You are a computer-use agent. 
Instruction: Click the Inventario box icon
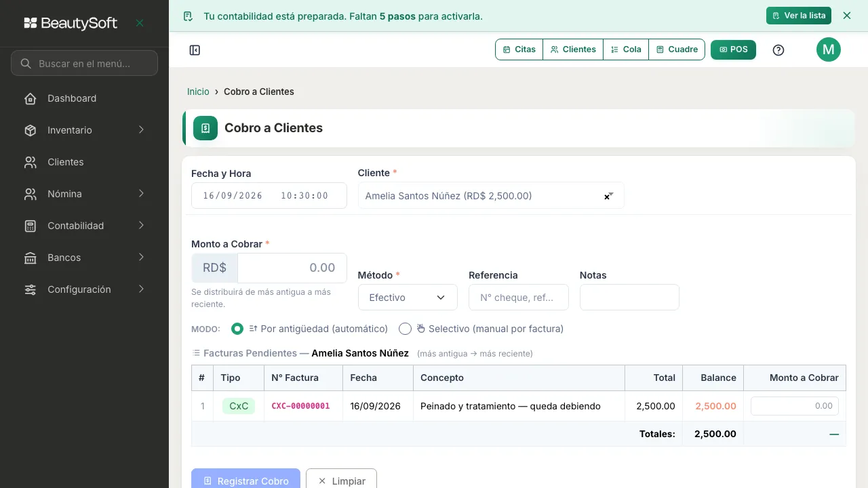pyautogui.click(x=31, y=130)
